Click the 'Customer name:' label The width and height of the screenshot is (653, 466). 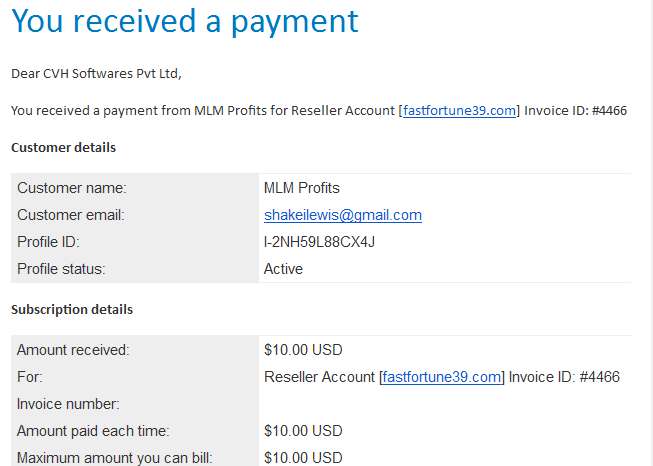tap(72, 188)
